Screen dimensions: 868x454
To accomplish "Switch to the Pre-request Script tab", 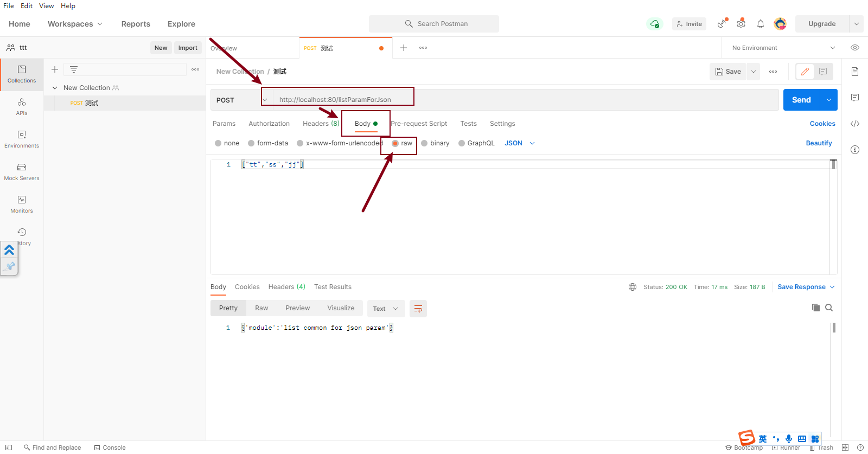I will pos(419,124).
